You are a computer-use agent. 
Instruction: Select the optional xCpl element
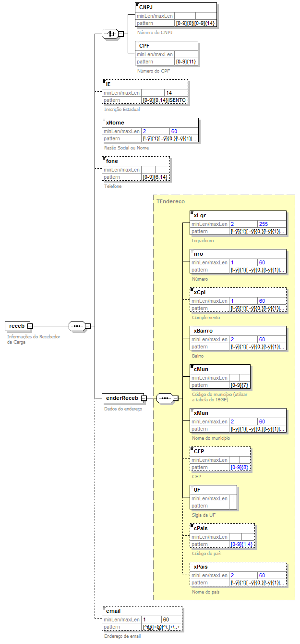[238, 300]
